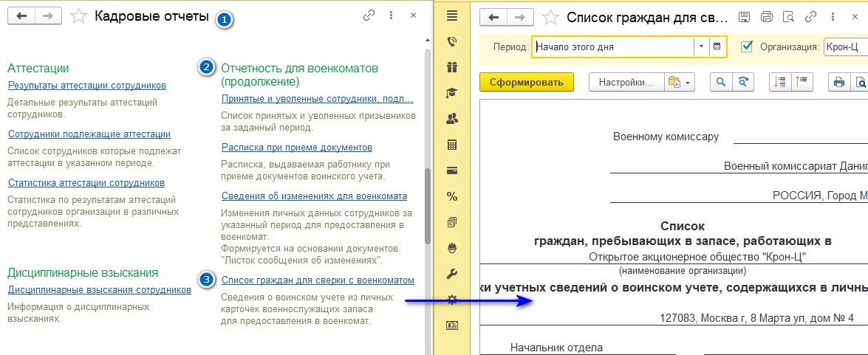The width and height of the screenshot is (868, 355).
Task: Open the Настройки... button
Action: click(x=626, y=83)
